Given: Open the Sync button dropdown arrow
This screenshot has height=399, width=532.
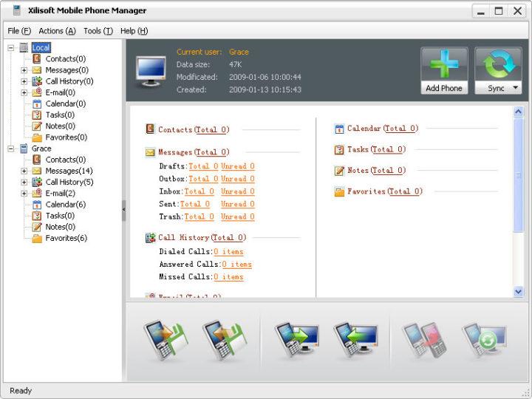Looking at the screenshot, I should 514,88.
